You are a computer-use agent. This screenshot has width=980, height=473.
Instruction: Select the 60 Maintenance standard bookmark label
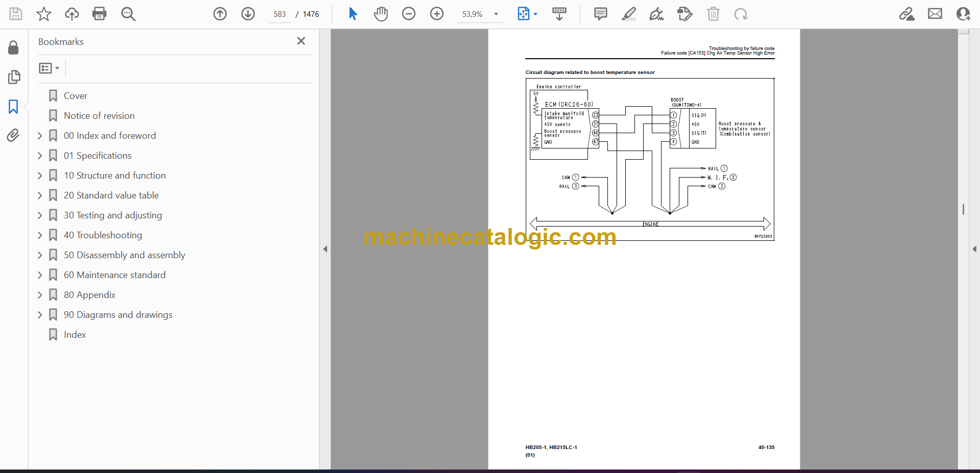[115, 275]
